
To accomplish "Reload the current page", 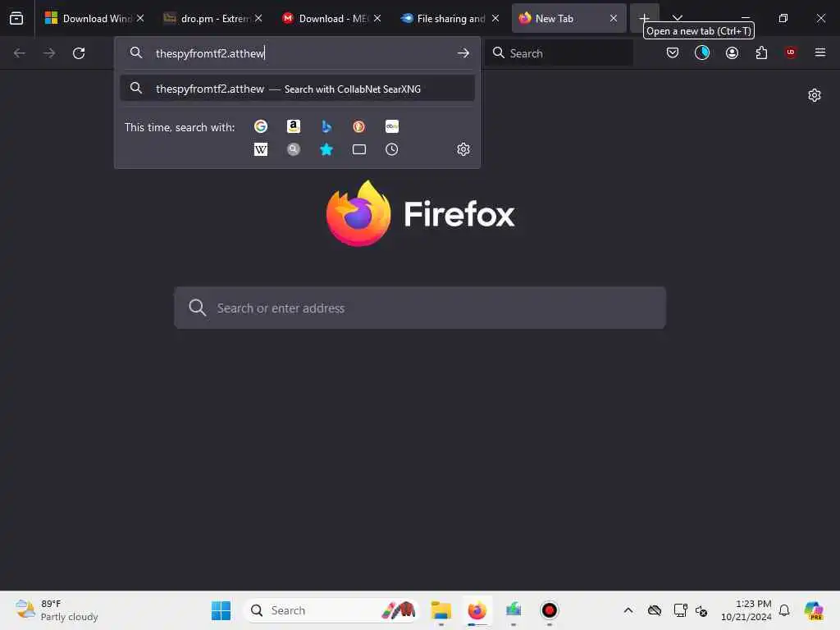I will coord(79,53).
